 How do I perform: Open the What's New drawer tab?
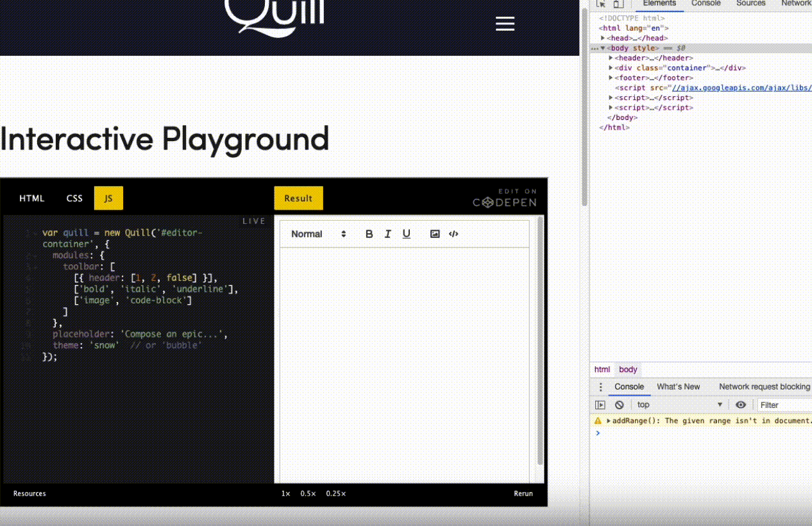click(x=679, y=387)
